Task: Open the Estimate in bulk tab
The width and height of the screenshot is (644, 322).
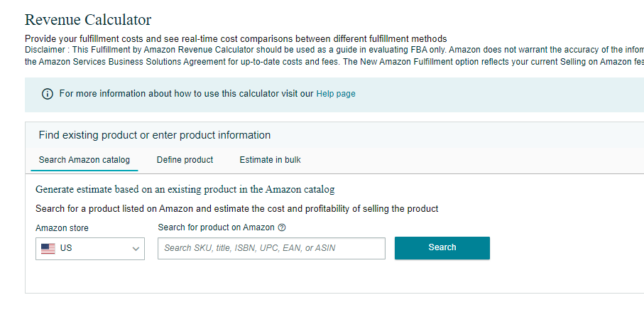Action: [270, 160]
